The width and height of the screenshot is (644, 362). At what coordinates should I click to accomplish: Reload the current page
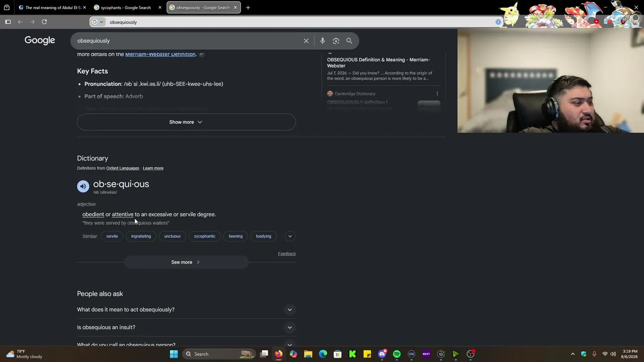point(44,22)
